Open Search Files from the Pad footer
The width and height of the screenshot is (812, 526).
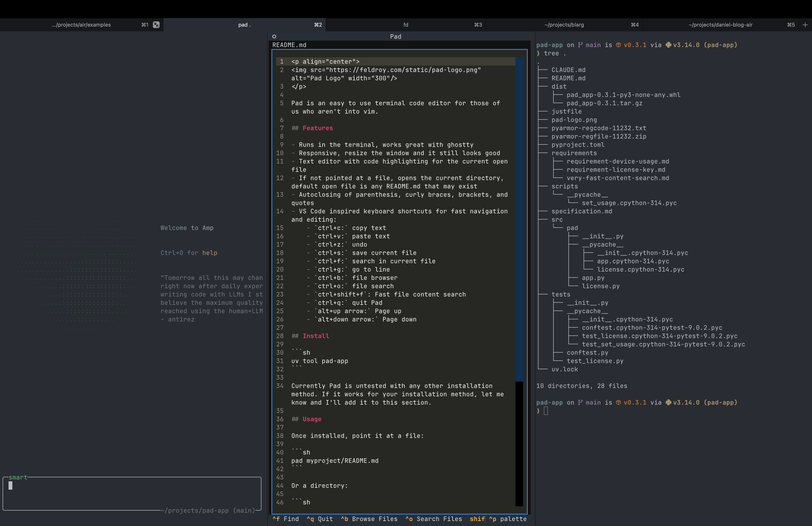(434, 519)
